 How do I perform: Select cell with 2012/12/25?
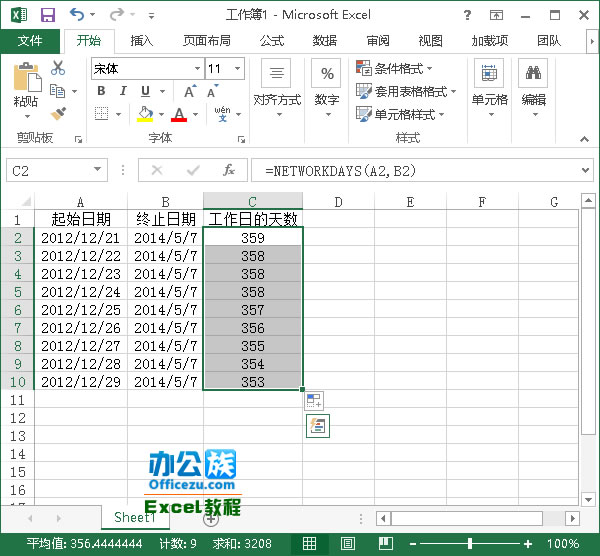[x=81, y=310]
